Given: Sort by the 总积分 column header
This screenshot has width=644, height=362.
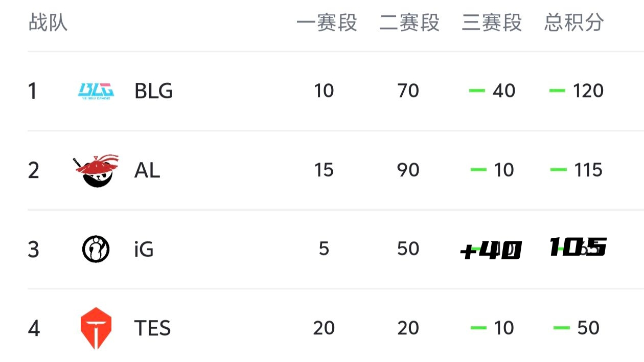Looking at the screenshot, I should (x=574, y=23).
